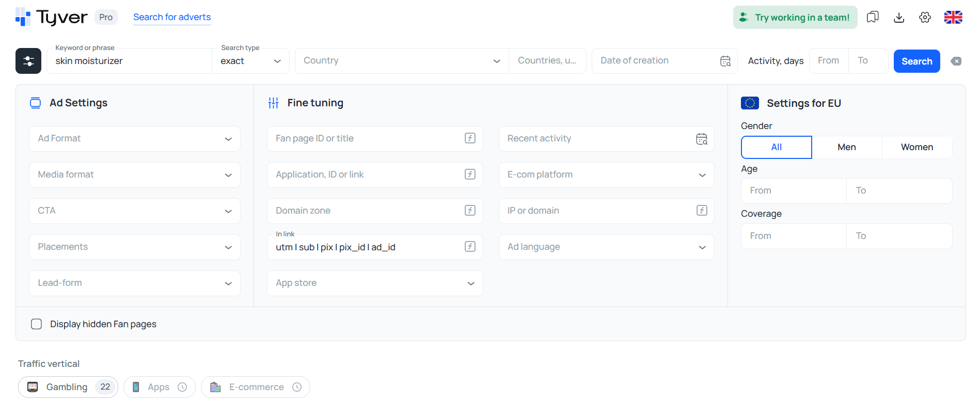Click the Search button
Screen dimensions: 980x402
click(916, 61)
